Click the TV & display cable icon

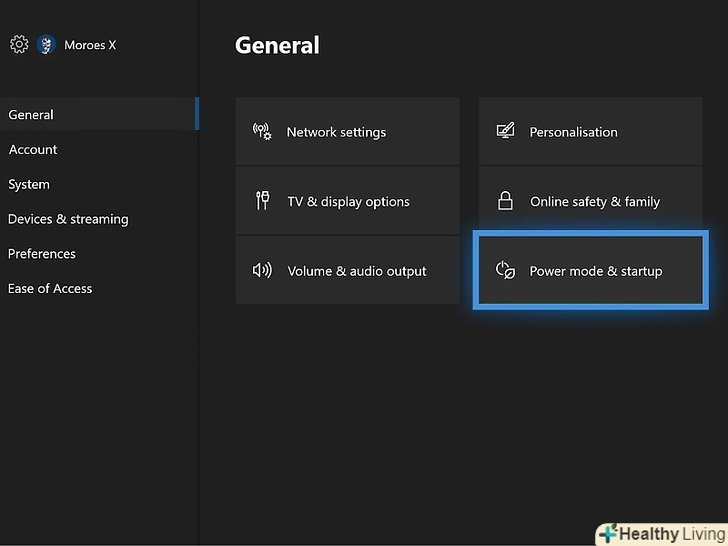pyautogui.click(x=262, y=201)
